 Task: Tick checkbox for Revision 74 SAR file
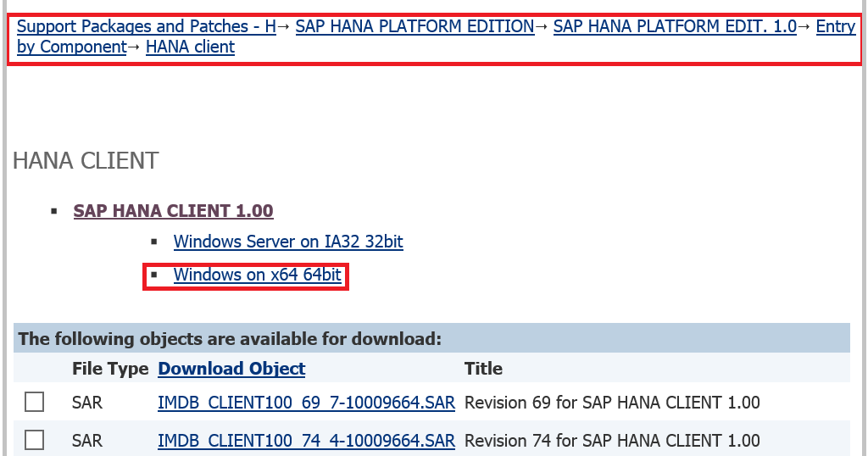(34, 441)
